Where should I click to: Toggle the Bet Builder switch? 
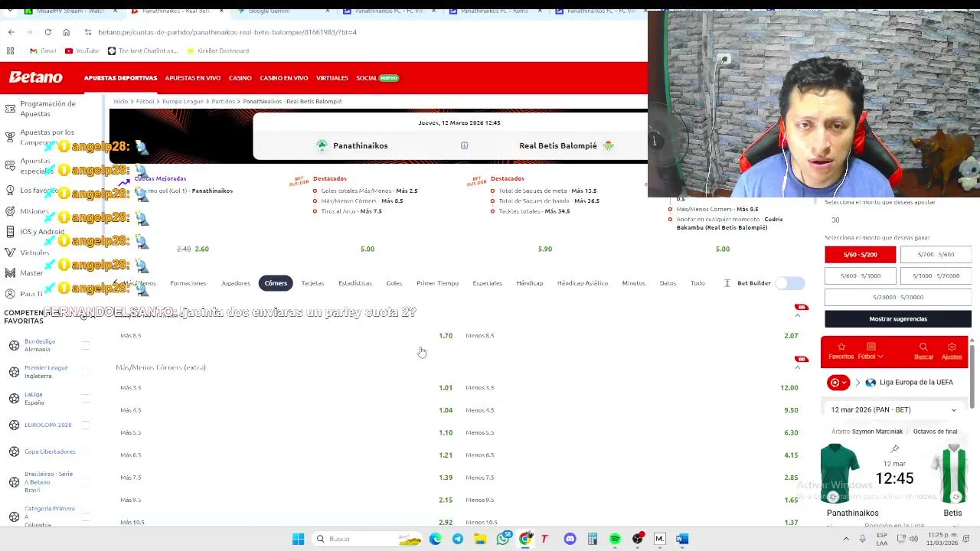pyautogui.click(x=790, y=283)
